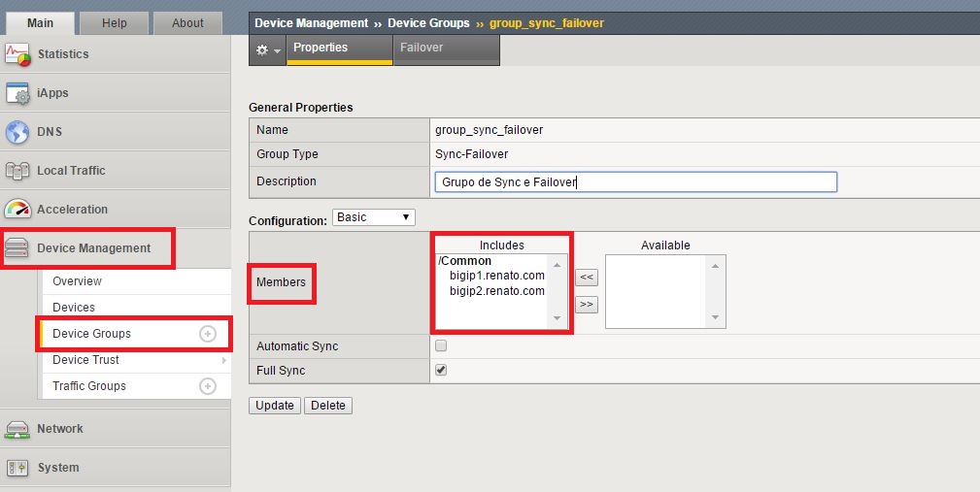Enable the Automatic Sync checkbox

coord(441,346)
